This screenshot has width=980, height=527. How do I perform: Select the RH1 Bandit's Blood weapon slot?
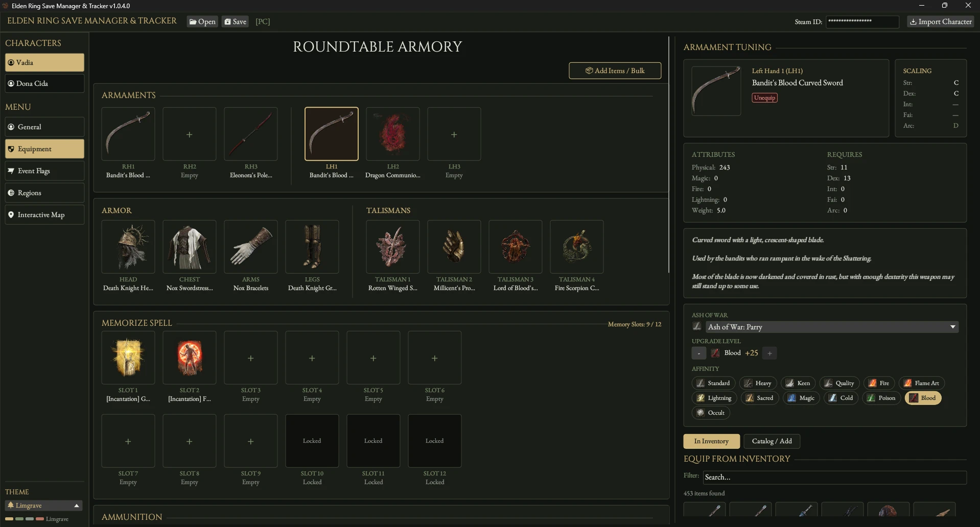pos(128,134)
